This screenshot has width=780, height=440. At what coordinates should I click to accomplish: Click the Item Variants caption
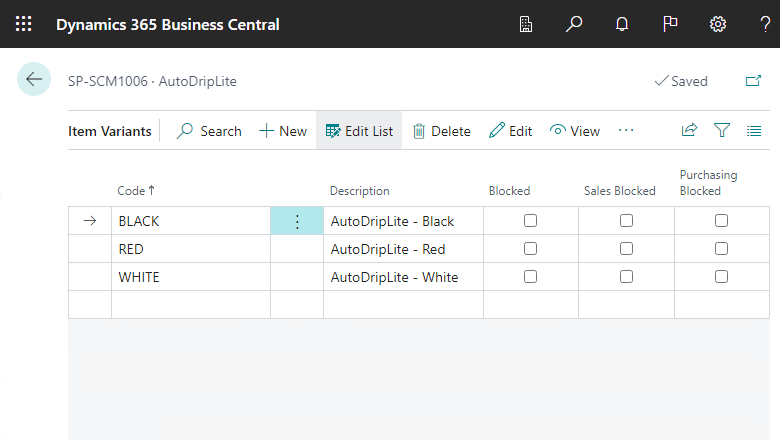109,131
